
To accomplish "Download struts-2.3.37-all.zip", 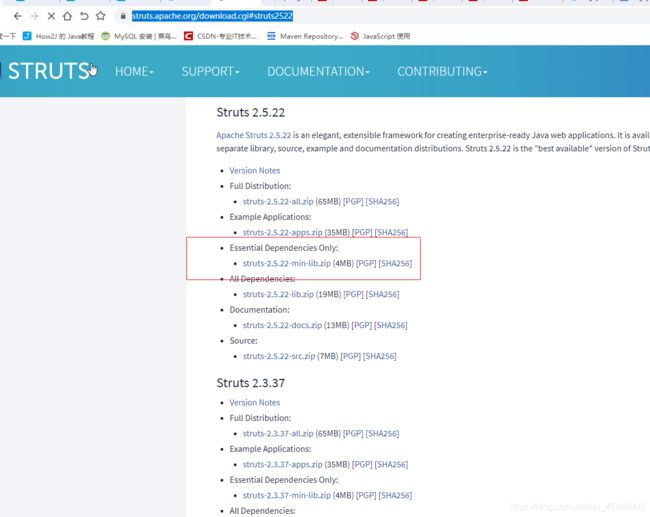I will pos(278,433).
